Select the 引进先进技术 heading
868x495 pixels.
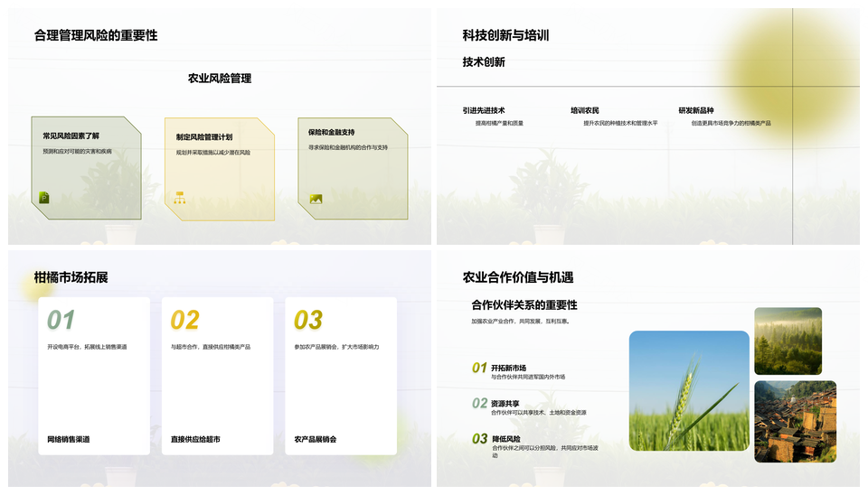coord(483,110)
